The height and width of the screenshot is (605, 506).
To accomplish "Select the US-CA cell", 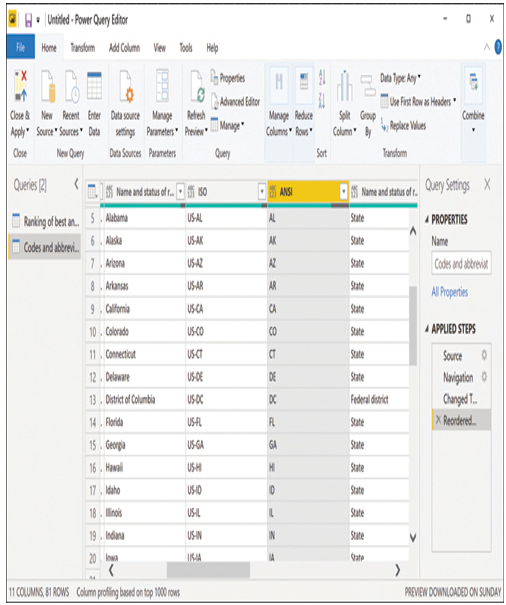I will pos(226,309).
